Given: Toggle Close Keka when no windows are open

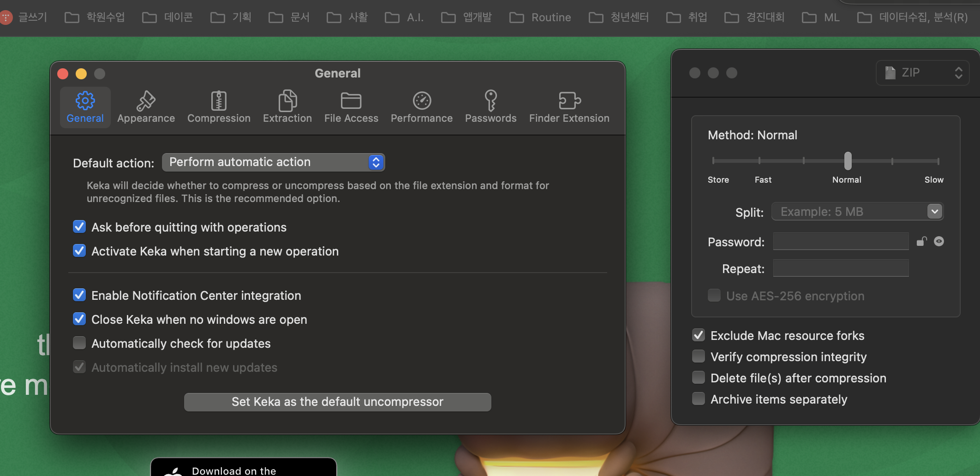Looking at the screenshot, I should coord(79,319).
